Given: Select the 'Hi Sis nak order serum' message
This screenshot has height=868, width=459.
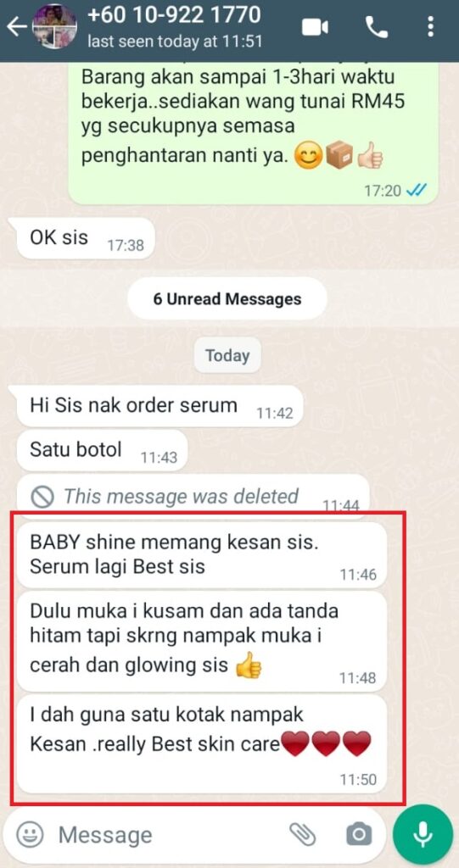Looking at the screenshot, I should 160,406.
